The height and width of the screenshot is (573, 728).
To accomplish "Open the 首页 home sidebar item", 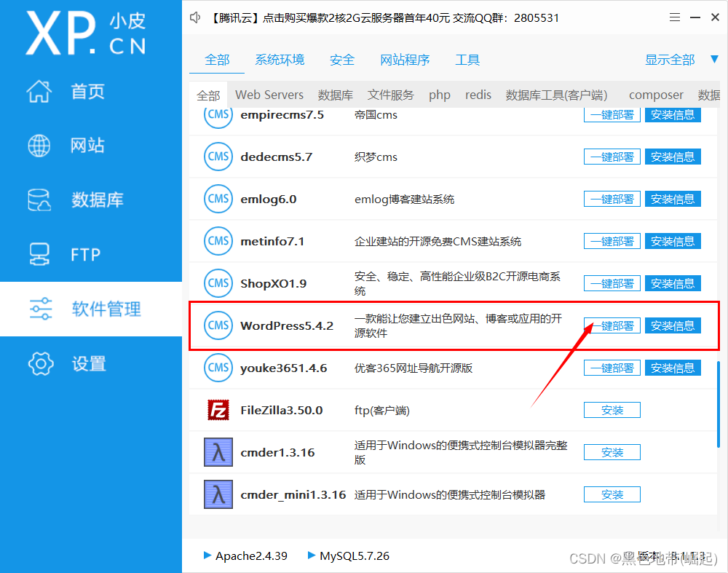I will click(90, 91).
